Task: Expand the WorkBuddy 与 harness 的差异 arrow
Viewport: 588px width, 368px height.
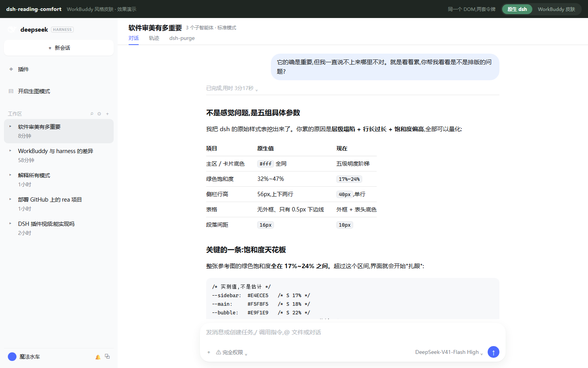Action: click(10, 151)
